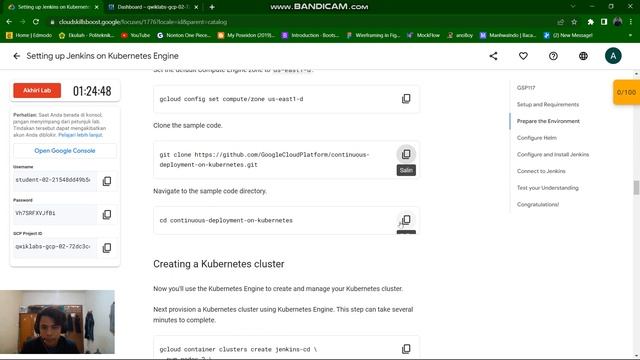The image size is (640, 360).
Task: Expand the bookmarks overflow chevron
Action: coord(630,36)
